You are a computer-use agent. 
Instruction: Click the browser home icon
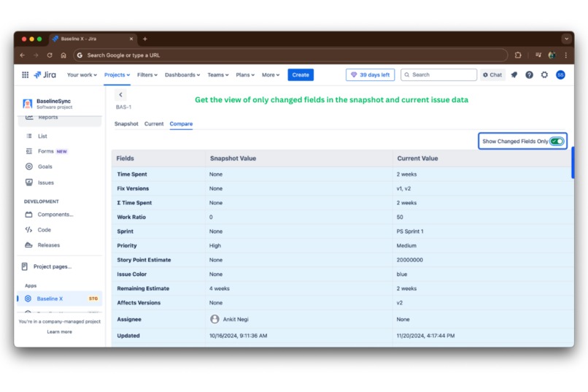tap(63, 55)
